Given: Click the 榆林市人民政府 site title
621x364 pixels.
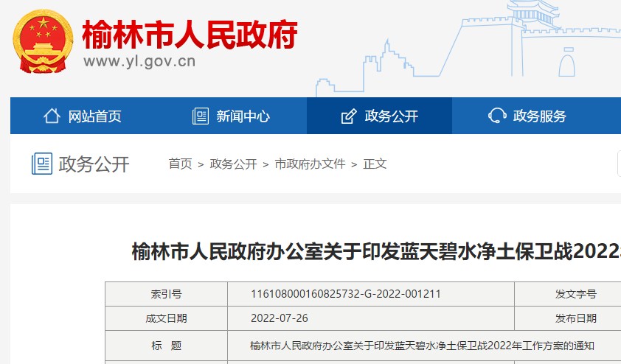Looking at the screenshot, I should tap(190, 35).
